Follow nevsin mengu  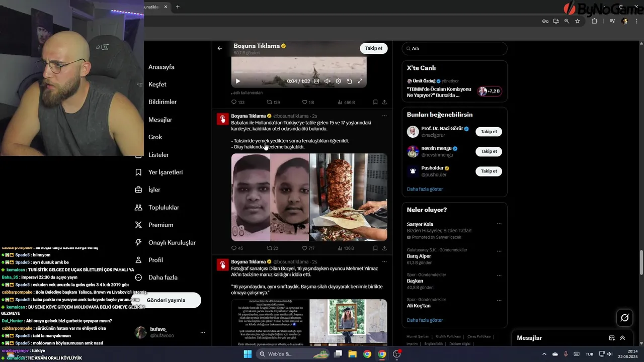489,151
